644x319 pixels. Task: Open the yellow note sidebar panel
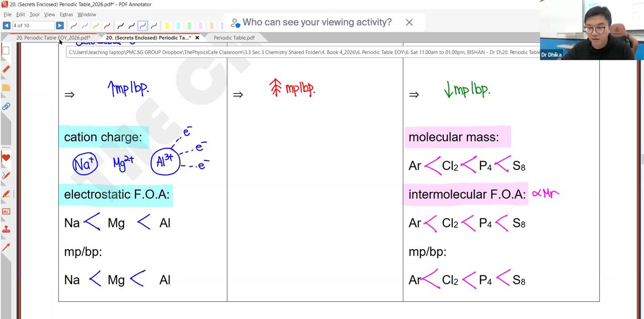(x=6, y=88)
